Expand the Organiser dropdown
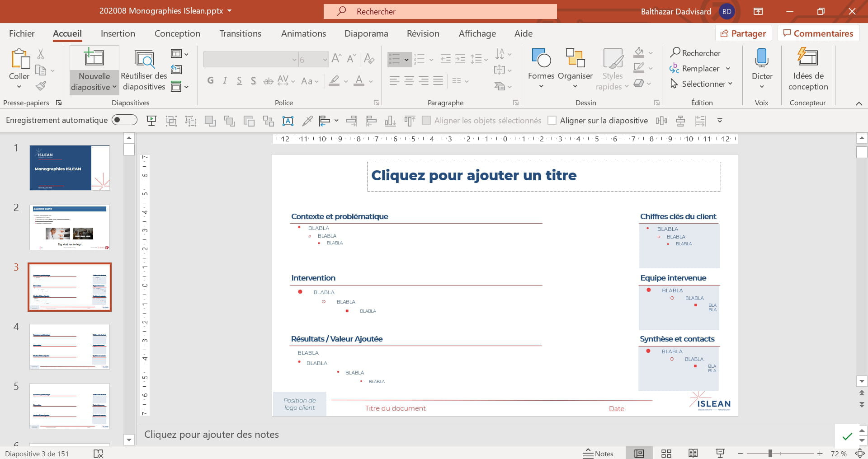Viewport: 868px width, 459px height. coord(575,86)
